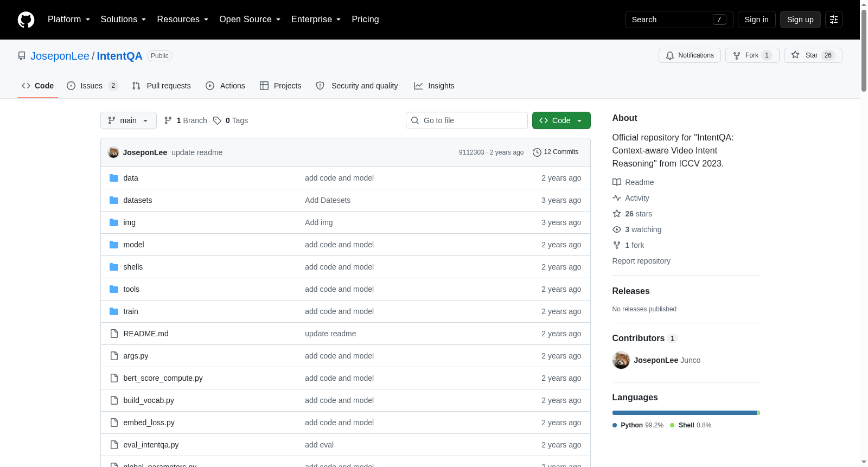Open eval_intentqa.py file
Screen dimensions: 868x467
(x=151, y=445)
